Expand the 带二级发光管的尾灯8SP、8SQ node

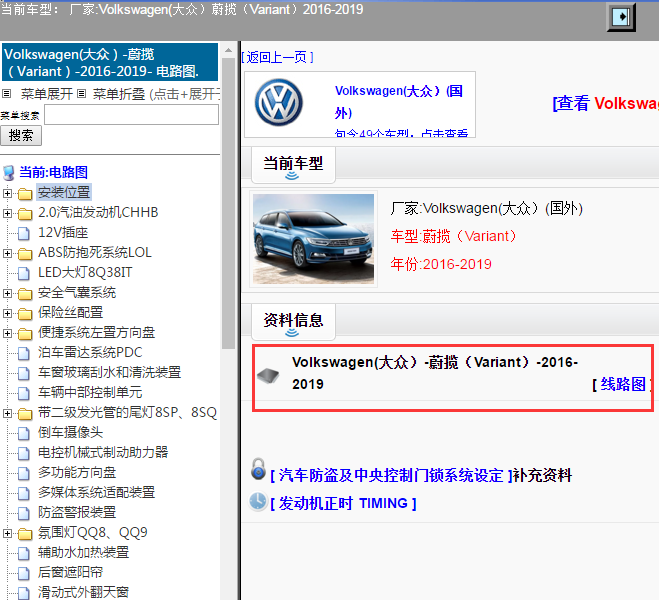coord(7,413)
